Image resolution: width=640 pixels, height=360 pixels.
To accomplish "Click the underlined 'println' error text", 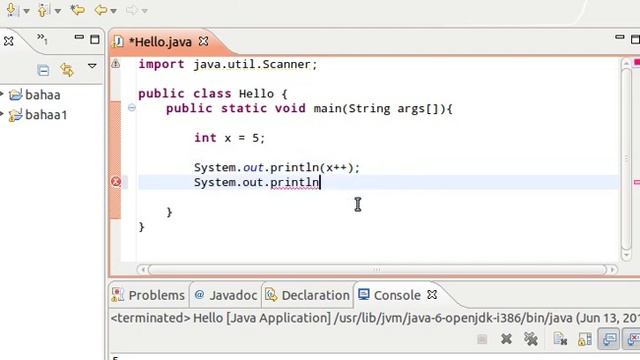I will (294, 182).
